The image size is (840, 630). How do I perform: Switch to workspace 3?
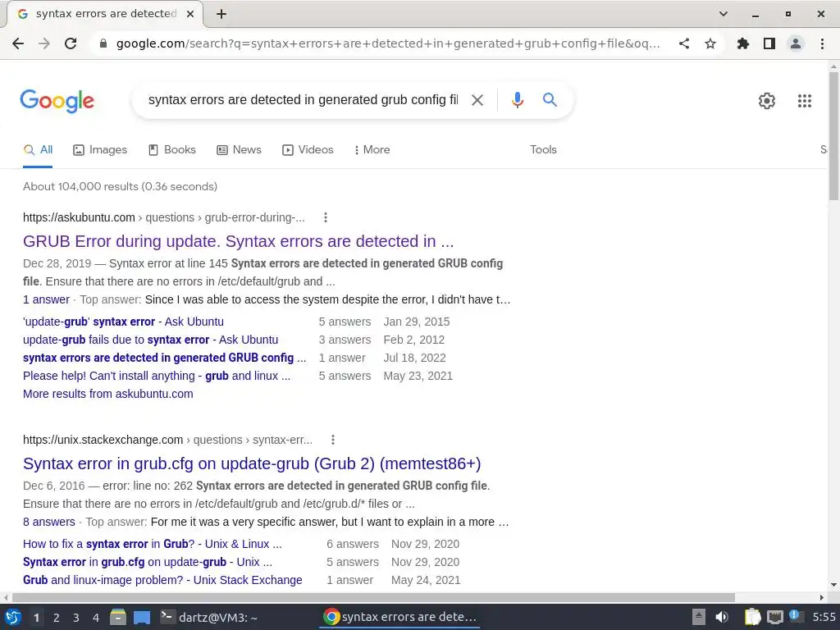coord(76,618)
